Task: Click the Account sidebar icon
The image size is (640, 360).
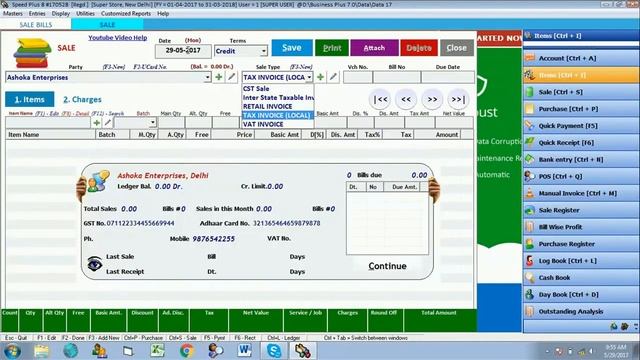Action: pyautogui.click(x=529, y=58)
